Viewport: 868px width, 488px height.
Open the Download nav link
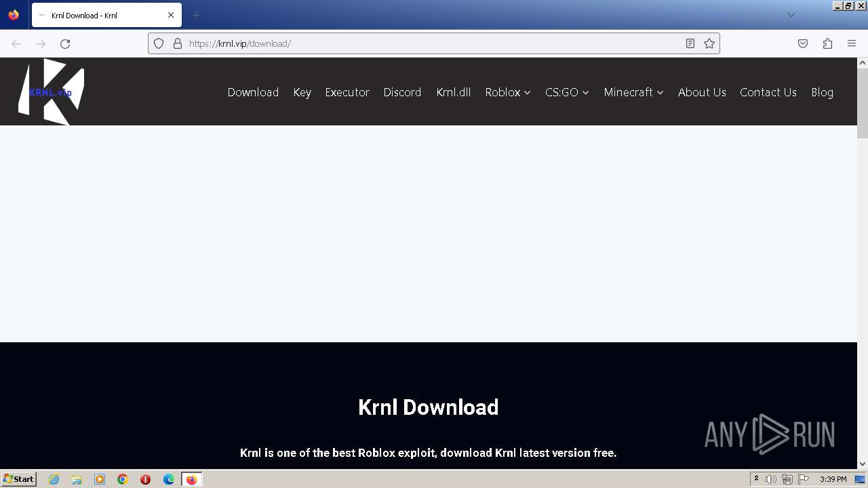coord(253,92)
